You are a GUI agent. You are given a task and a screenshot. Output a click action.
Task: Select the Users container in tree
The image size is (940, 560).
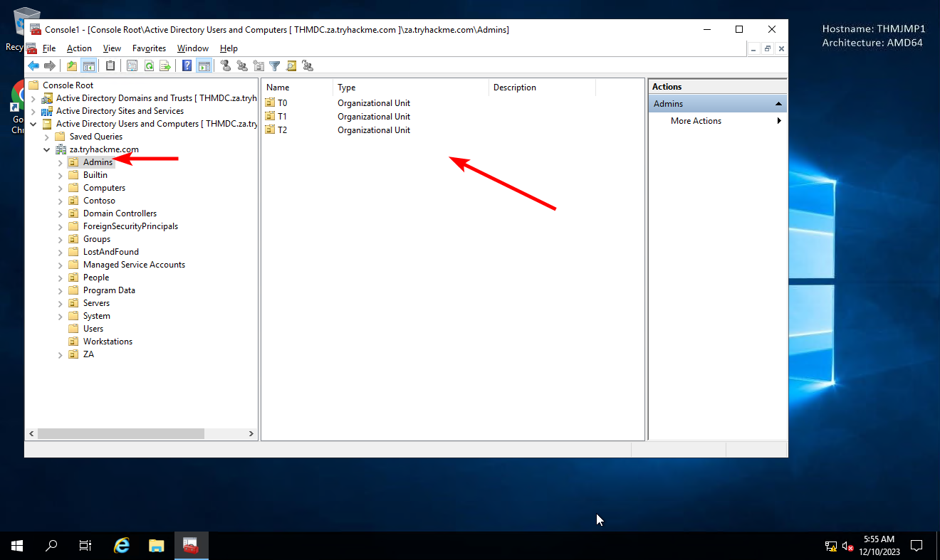(x=93, y=329)
